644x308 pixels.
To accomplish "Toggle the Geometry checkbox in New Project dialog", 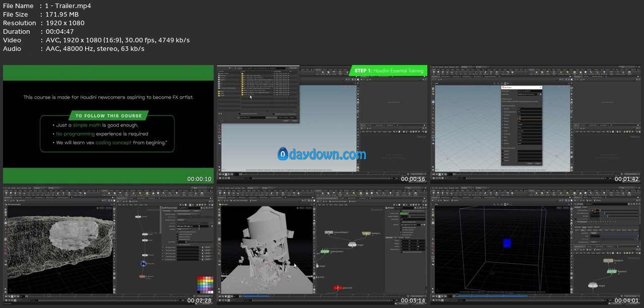I will [503, 109].
